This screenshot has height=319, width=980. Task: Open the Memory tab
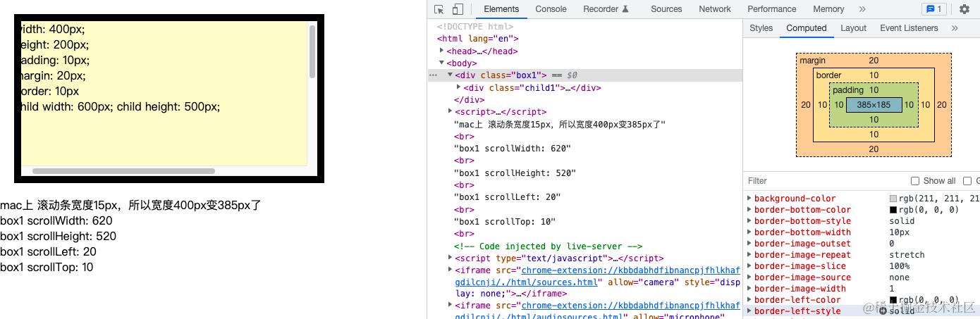click(x=828, y=9)
